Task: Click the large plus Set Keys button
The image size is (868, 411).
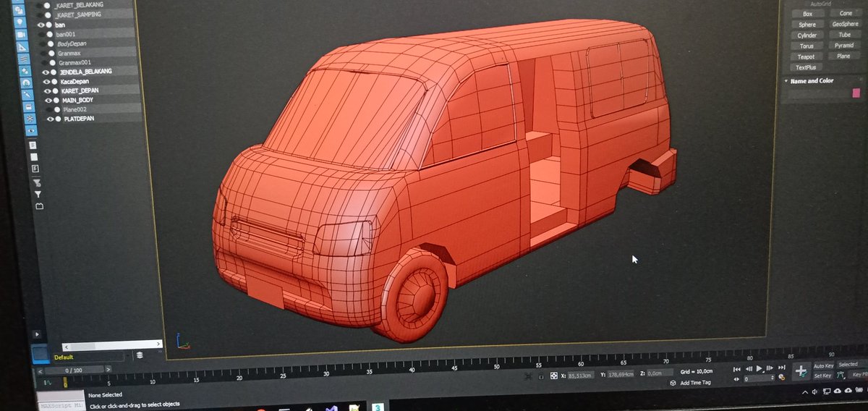Action: click(801, 371)
